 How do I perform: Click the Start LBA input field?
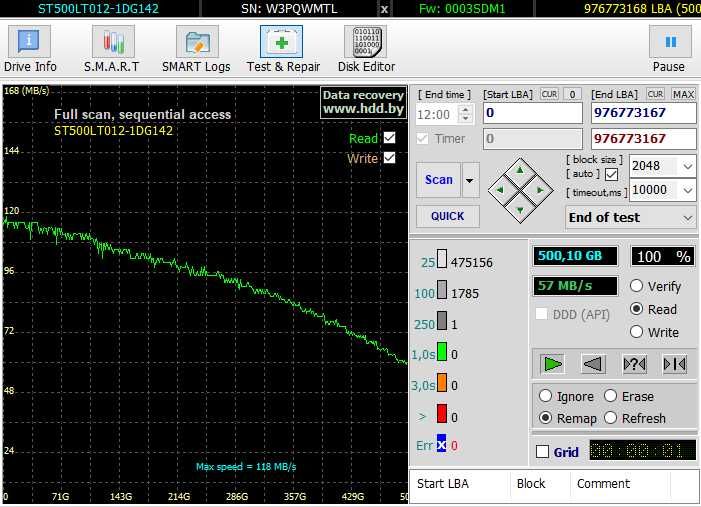pyautogui.click(x=532, y=113)
